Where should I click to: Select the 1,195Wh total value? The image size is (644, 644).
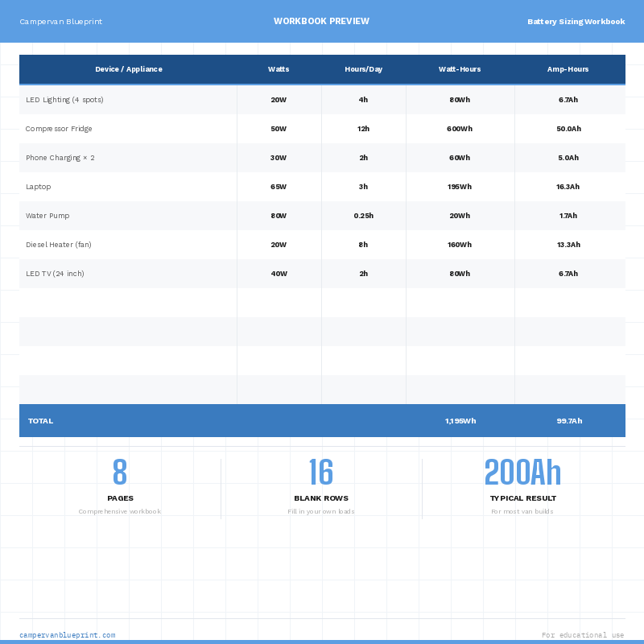pyautogui.click(x=460, y=421)
